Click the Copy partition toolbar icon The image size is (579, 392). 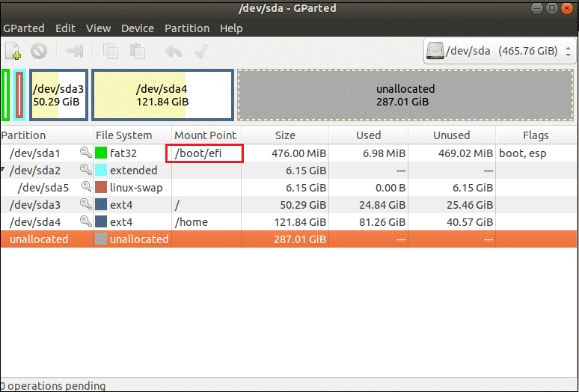(x=110, y=51)
